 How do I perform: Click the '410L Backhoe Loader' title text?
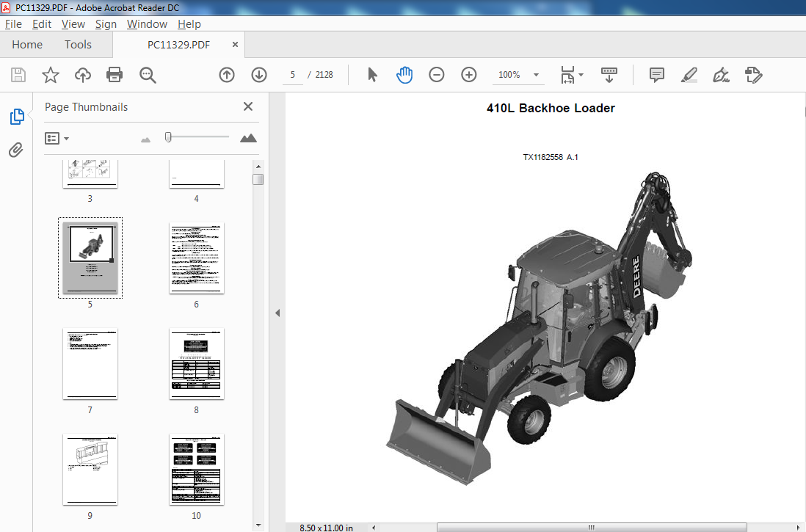[551, 108]
